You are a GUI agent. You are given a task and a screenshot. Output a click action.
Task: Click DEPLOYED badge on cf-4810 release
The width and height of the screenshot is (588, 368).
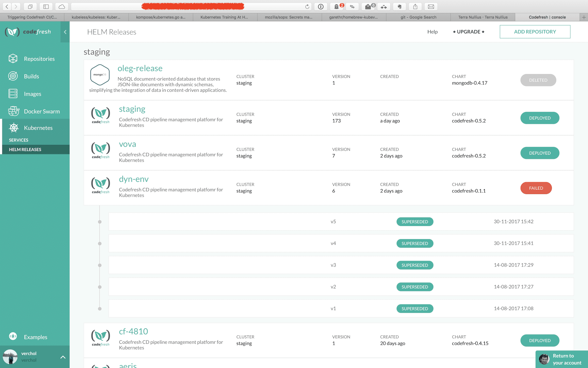point(540,341)
